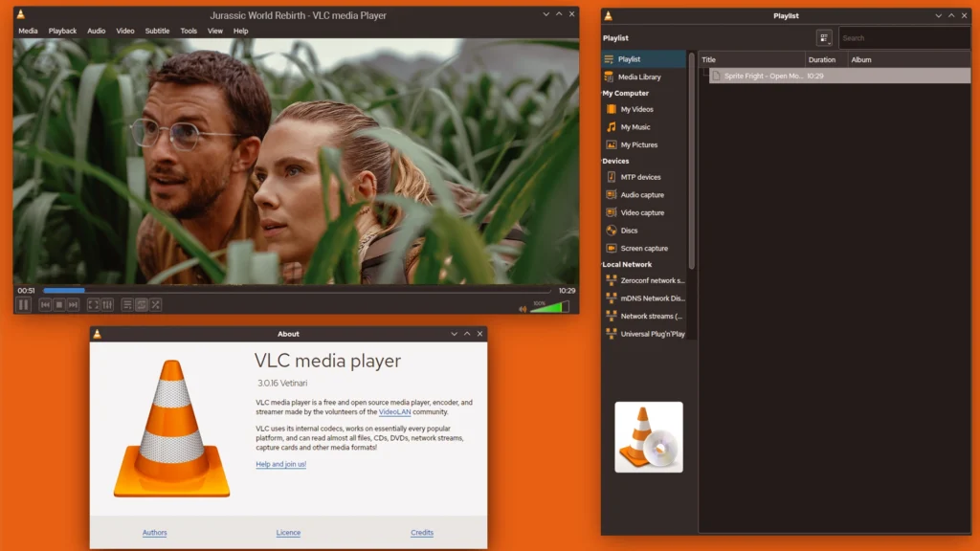This screenshot has width=980, height=551.
Task: Click the Help and join us link
Action: coord(280,464)
